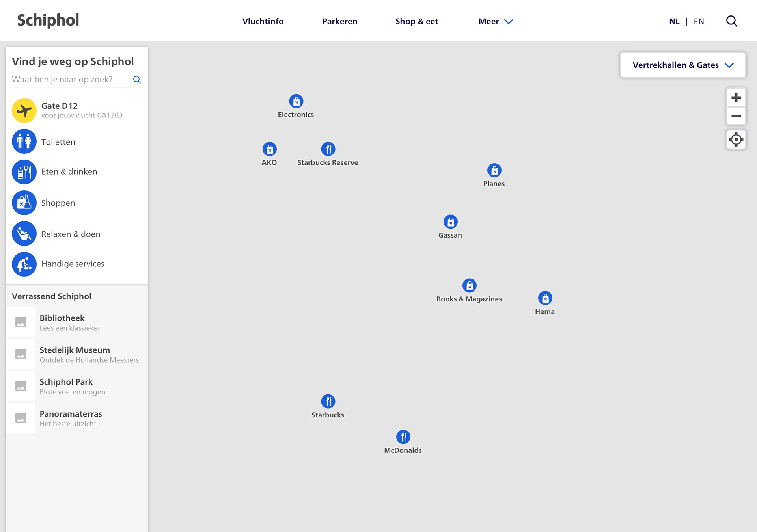Click the 'Panoramaterras' heading
757x532 pixels.
tap(71, 414)
